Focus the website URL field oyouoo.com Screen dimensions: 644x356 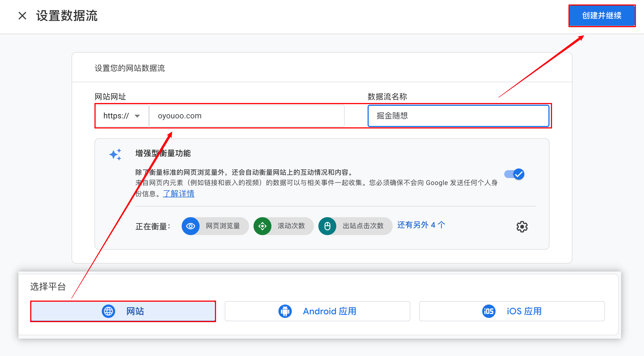pos(247,116)
